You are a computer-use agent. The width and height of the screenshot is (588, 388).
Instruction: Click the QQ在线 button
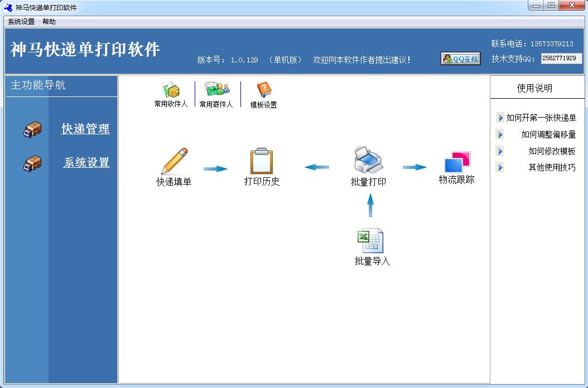click(x=460, y=59)
